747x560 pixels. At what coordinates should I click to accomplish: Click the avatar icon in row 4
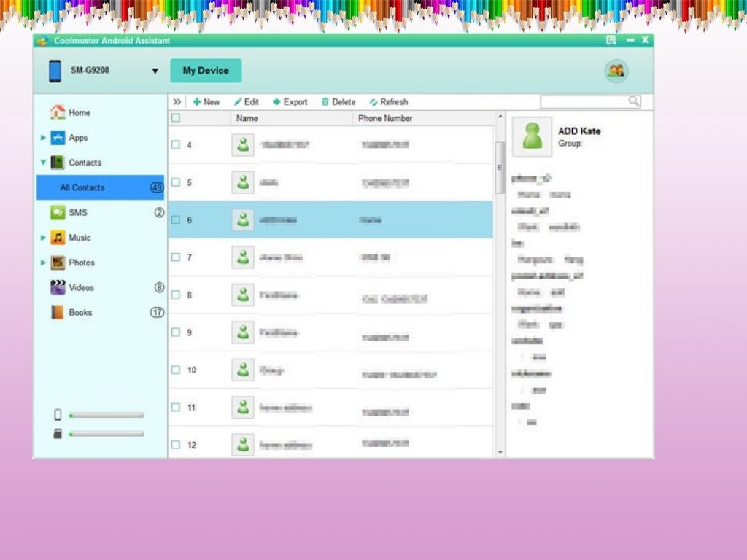tap(243, 145)
